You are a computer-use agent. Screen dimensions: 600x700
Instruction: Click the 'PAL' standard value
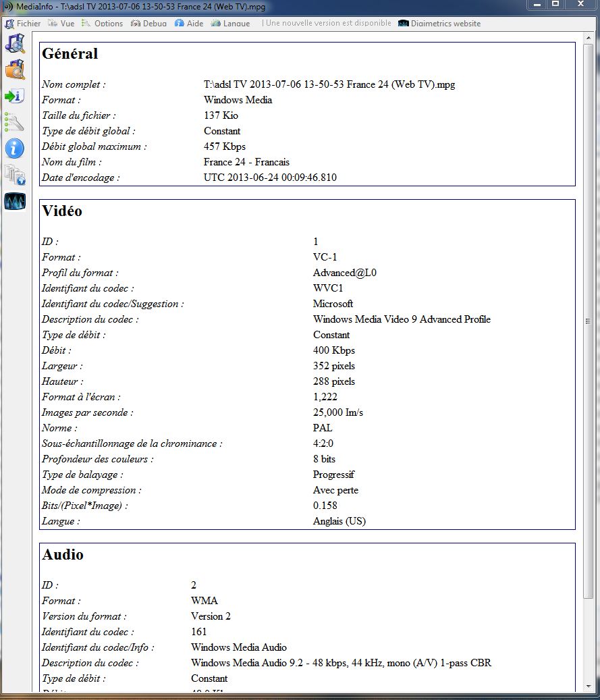pyautogui.click(x=323, y=428)
